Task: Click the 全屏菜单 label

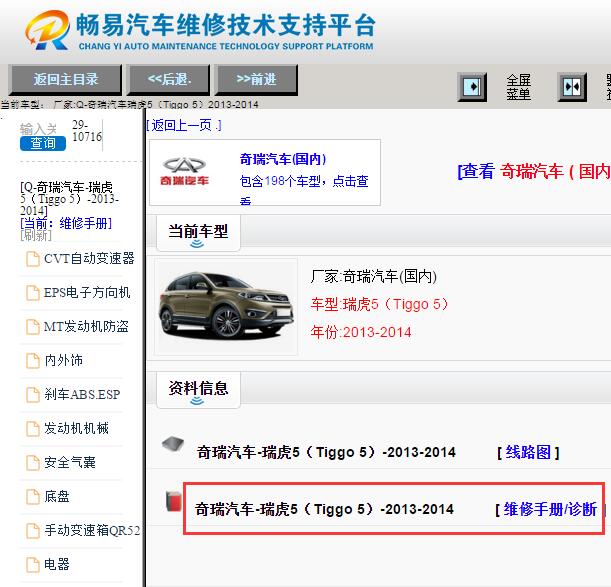Action: point(519,87)
